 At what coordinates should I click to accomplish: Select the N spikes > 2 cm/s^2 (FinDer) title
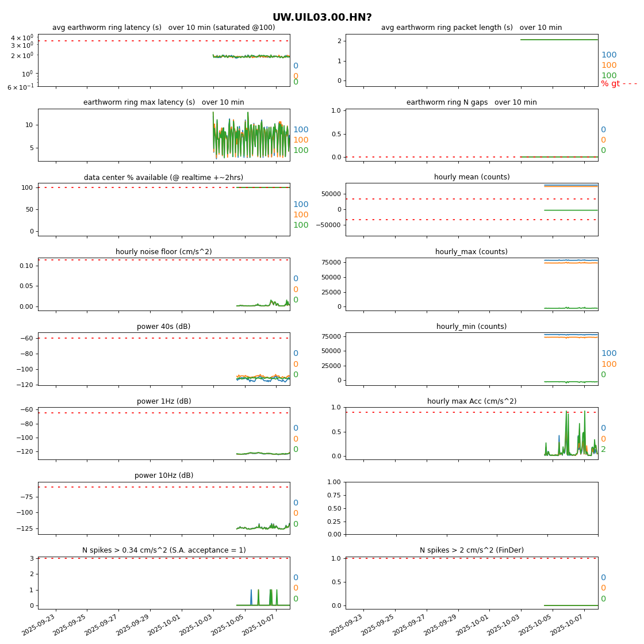[x=471, y=550]
